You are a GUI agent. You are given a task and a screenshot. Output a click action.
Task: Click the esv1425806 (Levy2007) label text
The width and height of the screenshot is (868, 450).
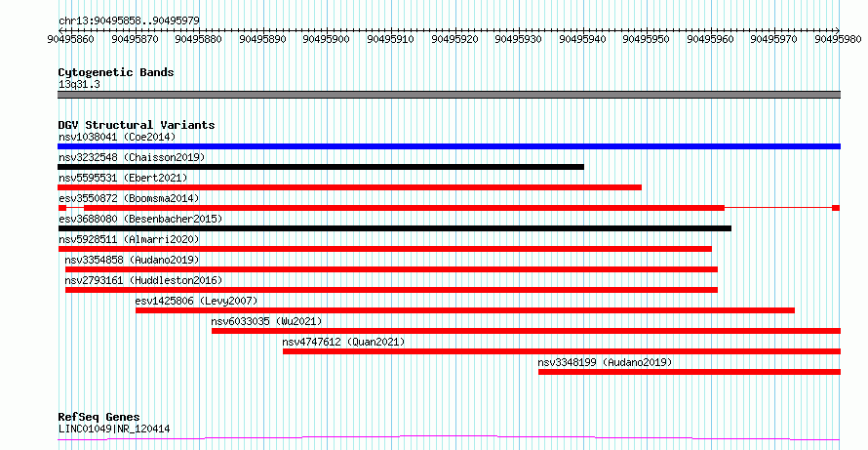pyautogui.click(x=196, y=301)
